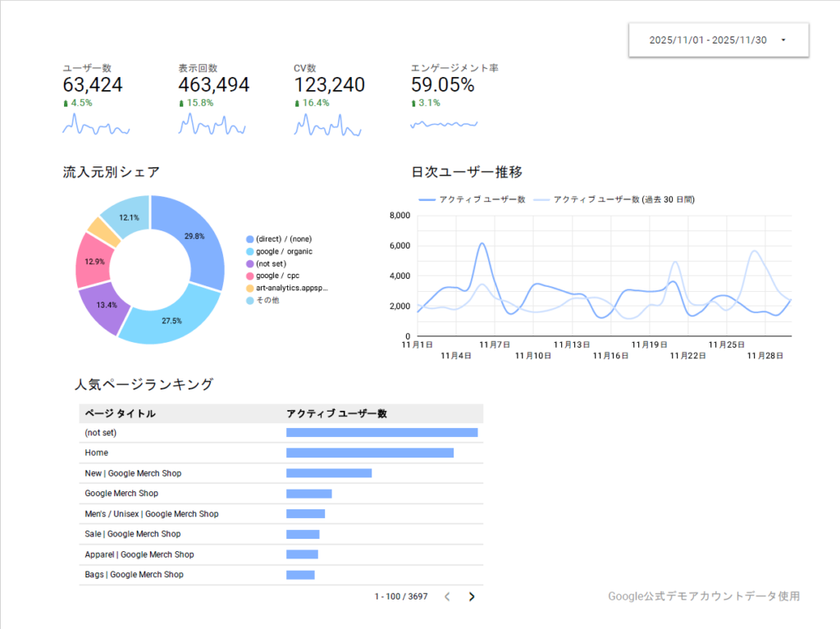Open the date range selector dropdown
Screen dimensions: 840x629
718,39
